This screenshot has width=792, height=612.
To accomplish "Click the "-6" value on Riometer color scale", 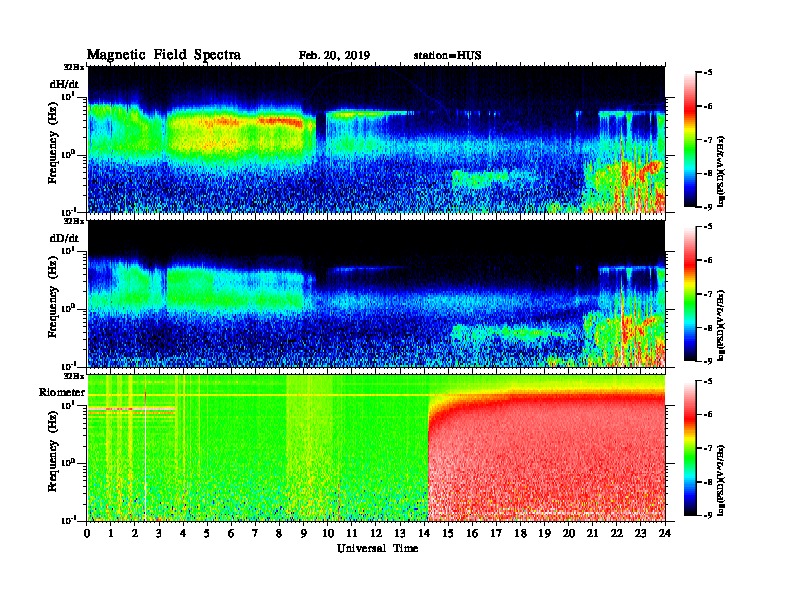I will click(708, 415).
